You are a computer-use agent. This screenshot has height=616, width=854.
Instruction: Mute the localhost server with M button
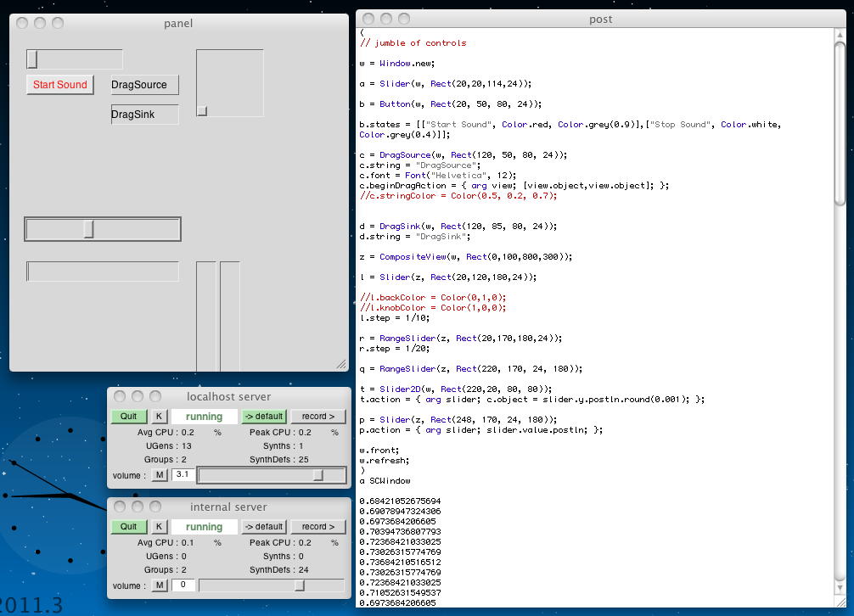coord(159,475)
